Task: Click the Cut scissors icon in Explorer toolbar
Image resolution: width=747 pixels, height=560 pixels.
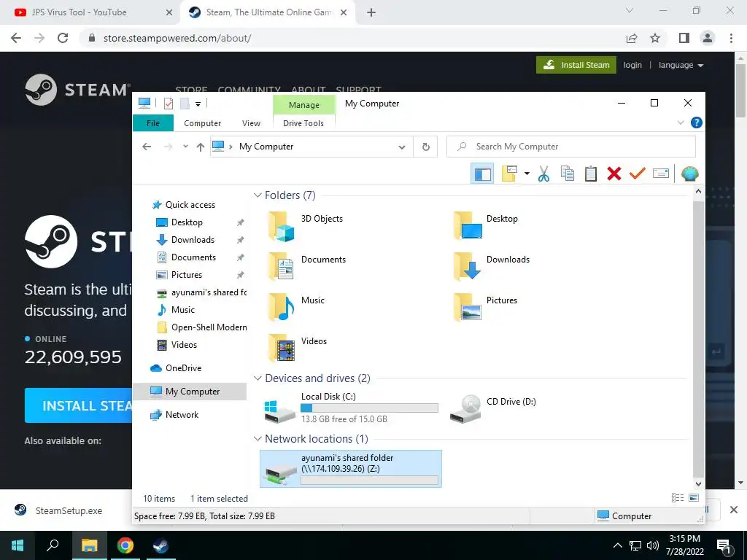Action: [x=543, y=174]
